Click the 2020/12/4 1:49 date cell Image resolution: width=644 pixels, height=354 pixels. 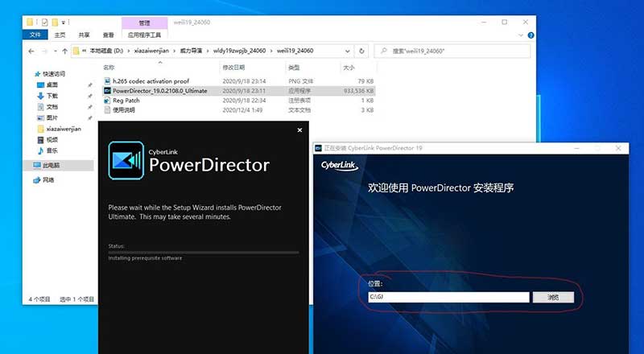pyautogui.click(x=243, y=110)
